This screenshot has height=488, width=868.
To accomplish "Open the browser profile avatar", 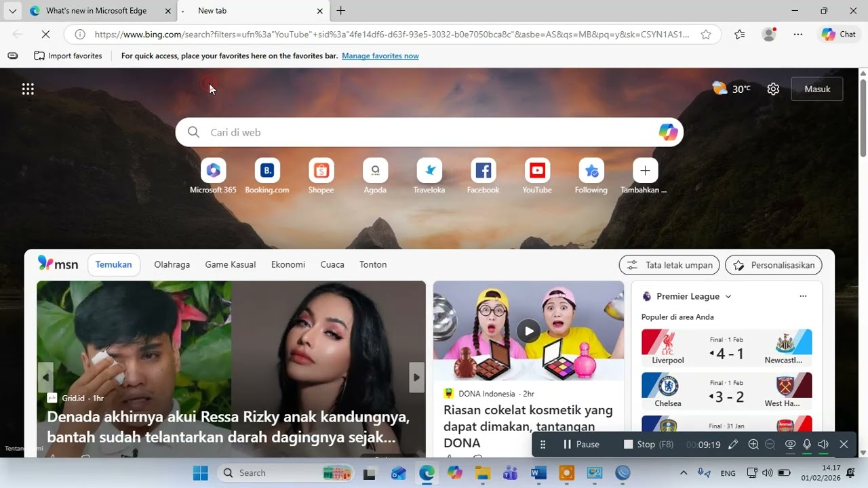I will pos(768,34).
